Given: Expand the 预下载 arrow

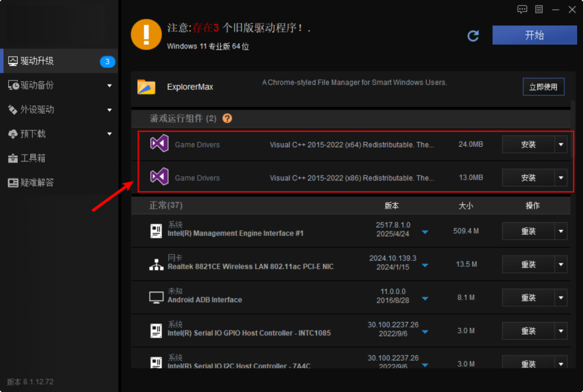Looking at the screenshot, I should click(x=109, y=134).
